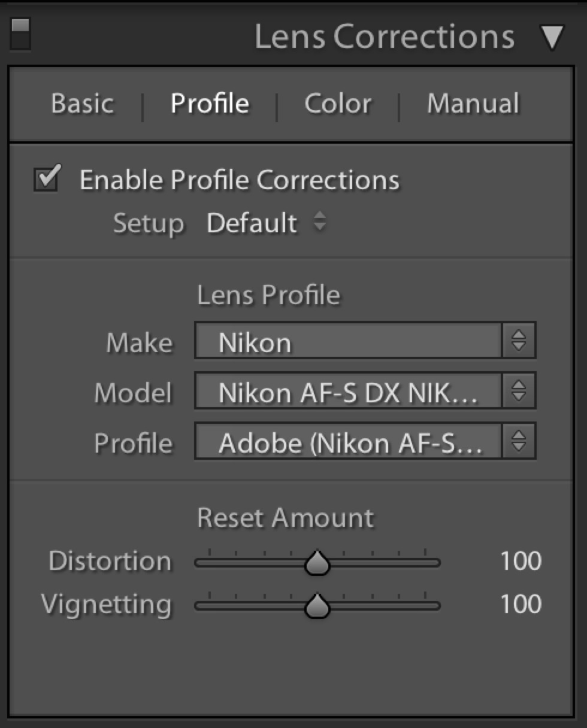587x728 pixels.
Task: Stay on the Profile tab
Action: point(210,103)
